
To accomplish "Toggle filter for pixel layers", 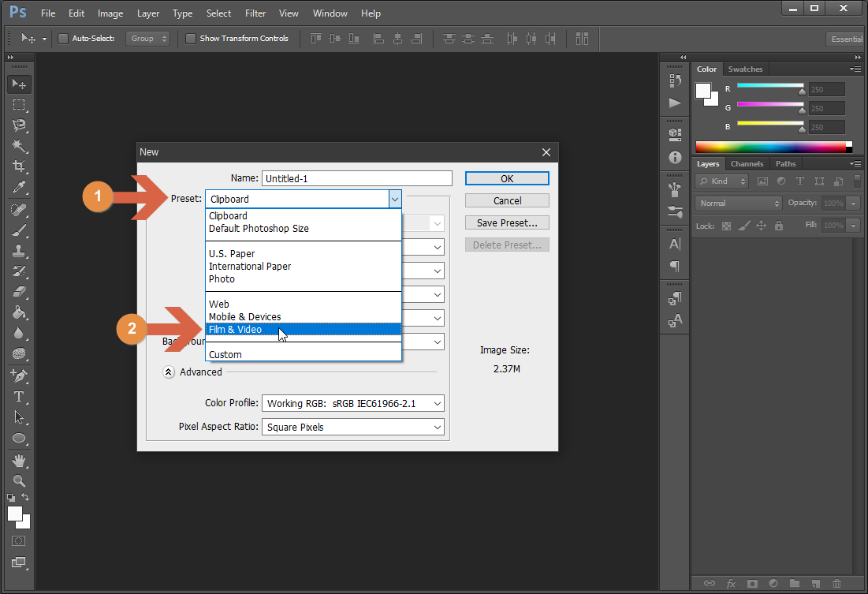I will tap(763, 181).
